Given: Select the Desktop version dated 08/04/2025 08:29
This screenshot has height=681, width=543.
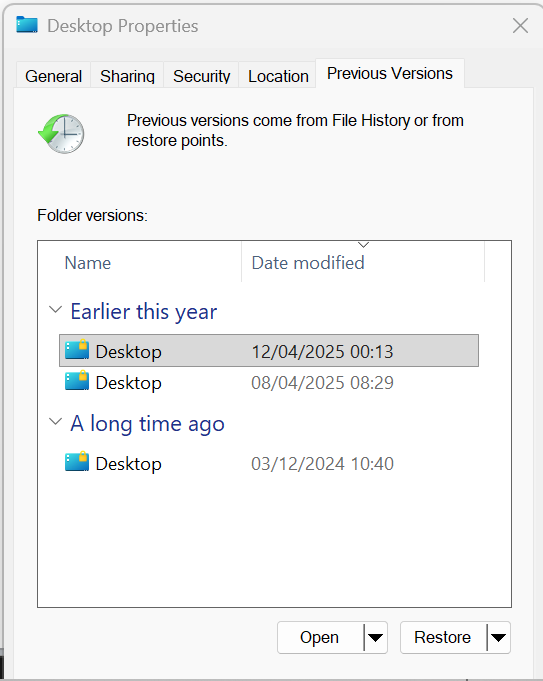Looking at the screenshot, I should point(269,382).
